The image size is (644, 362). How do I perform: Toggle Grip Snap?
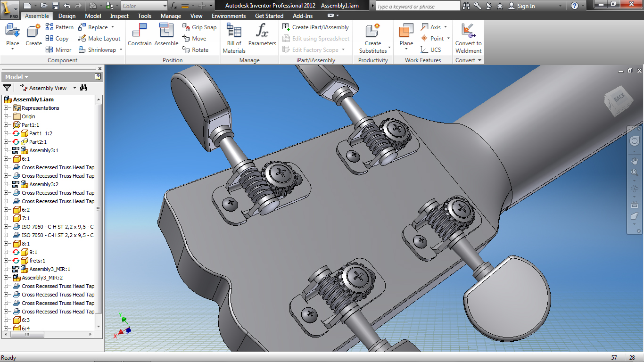pyautogui.click(x=199, y=27)
